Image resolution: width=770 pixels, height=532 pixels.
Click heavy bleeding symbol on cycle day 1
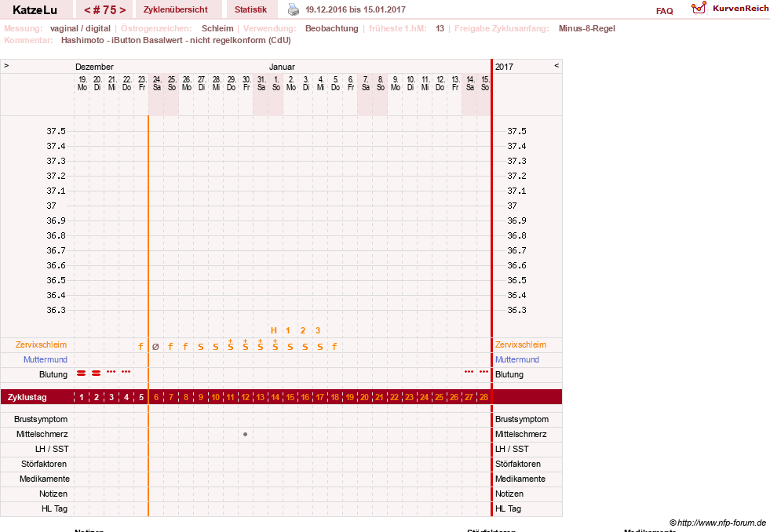coord(82,373)
